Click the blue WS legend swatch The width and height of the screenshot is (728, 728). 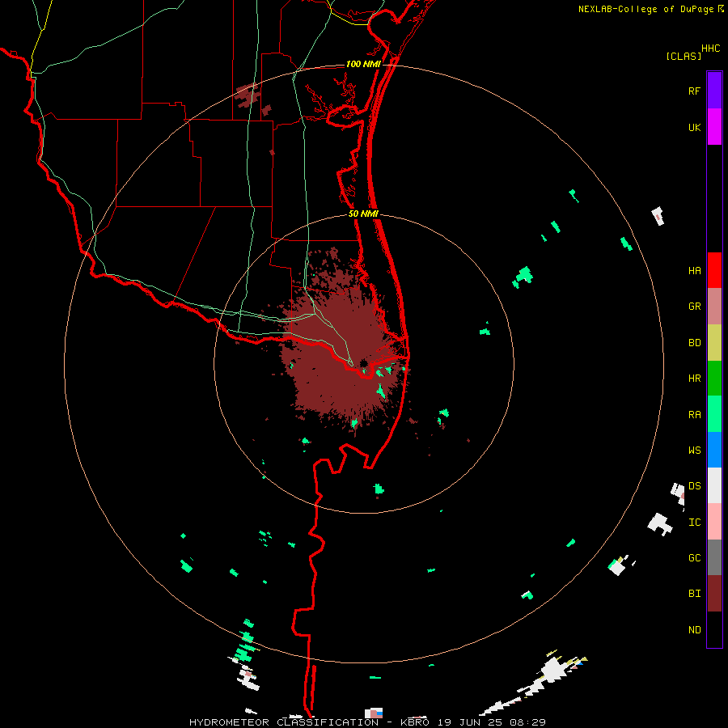coord(714,450)
